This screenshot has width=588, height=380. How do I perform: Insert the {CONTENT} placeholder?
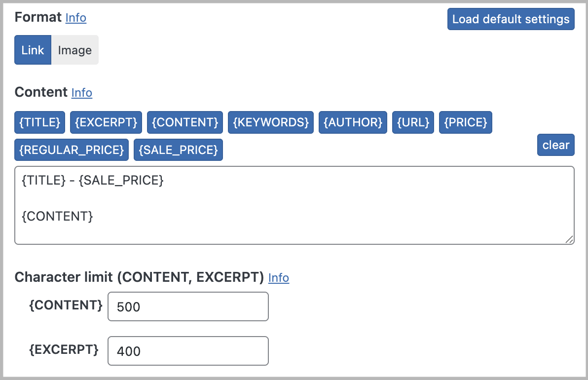pyautogui.click(x=184, y=122)
